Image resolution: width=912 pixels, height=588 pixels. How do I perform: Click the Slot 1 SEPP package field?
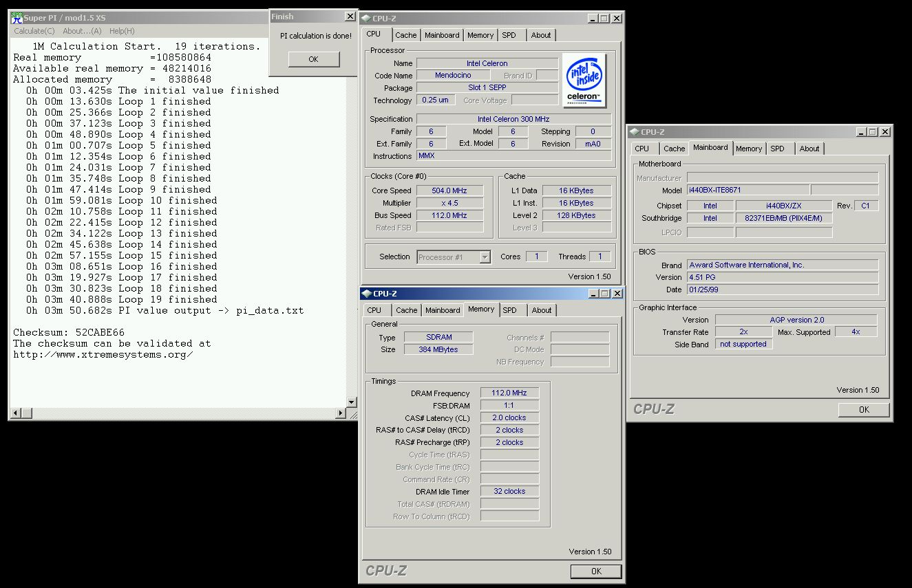click(x=487, y=88)
